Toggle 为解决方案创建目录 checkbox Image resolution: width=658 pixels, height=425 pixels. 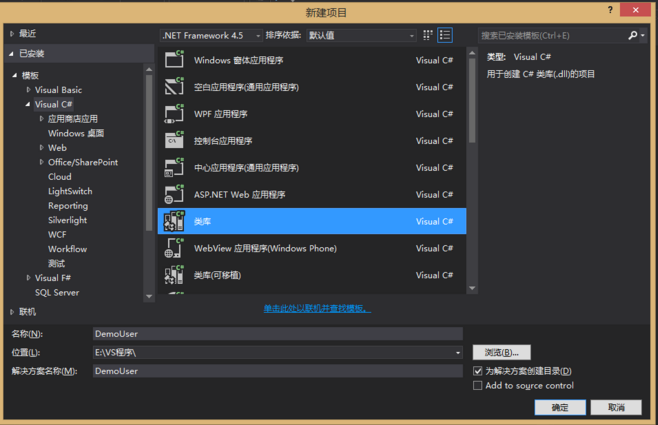[478, 371]
